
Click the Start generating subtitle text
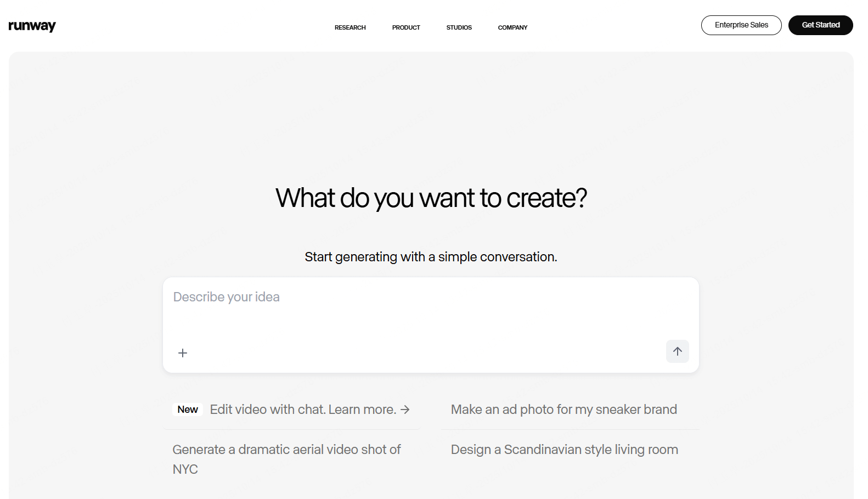coord(431,257)
